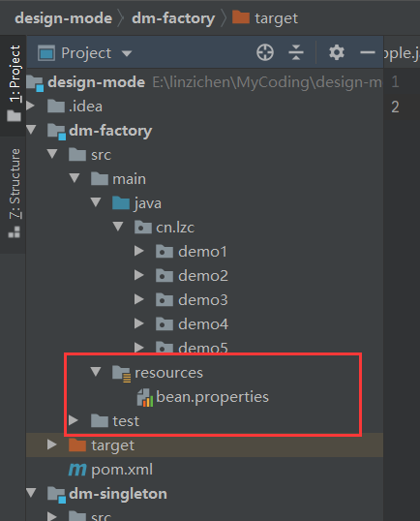Click the demo3 package icon
This screenshot has width=420, height=521.
pyautogui.click(x=165, y=300)
